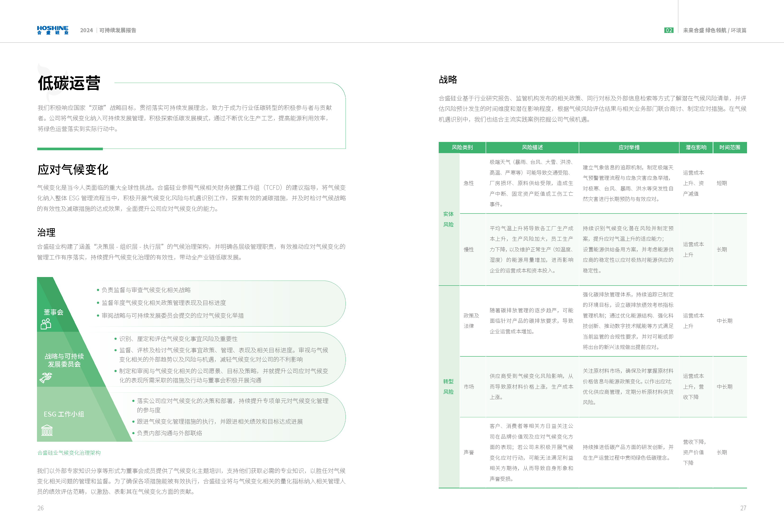Viewport: 784px width, 532px height.
Task: Click the bank building icon under ESG工作小组
Action: pos(47,431)
